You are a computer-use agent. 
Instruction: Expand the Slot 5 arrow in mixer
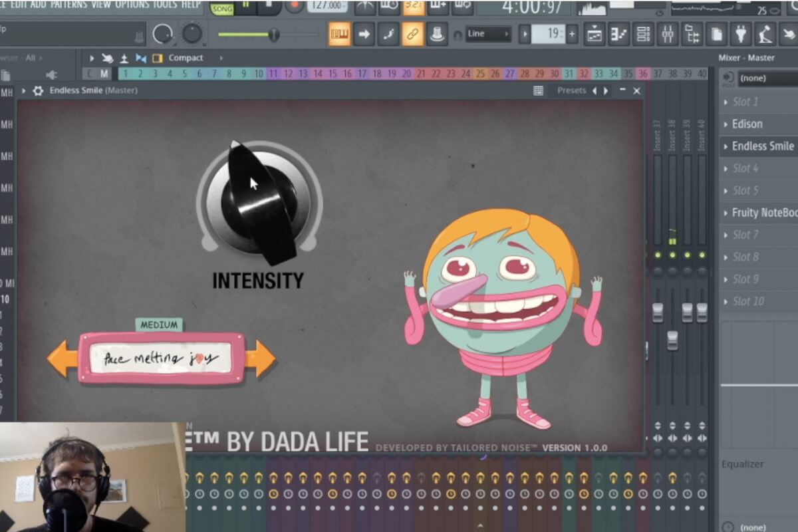tap(726, 190)
